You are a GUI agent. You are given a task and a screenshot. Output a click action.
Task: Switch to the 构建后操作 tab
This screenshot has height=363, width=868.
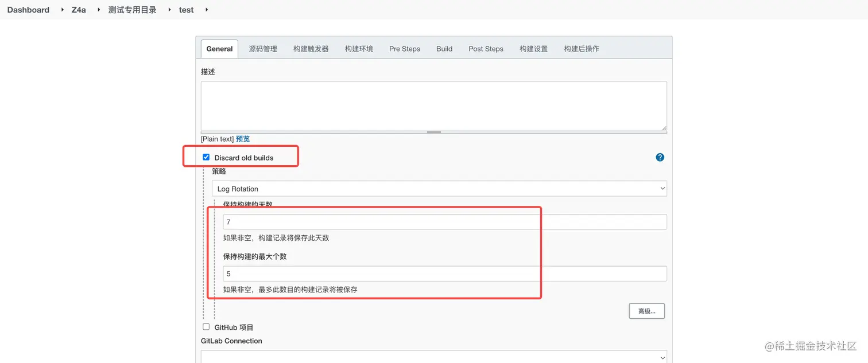click(x=582, y=49)
